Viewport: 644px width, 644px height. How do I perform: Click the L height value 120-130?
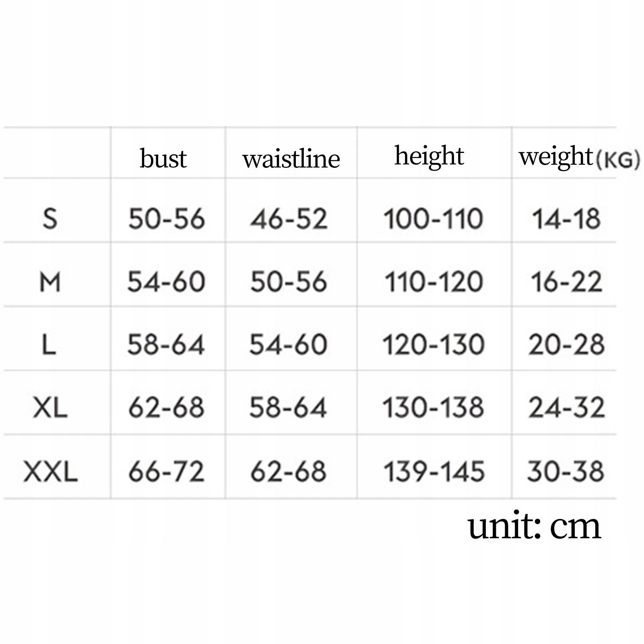point(433,345)
